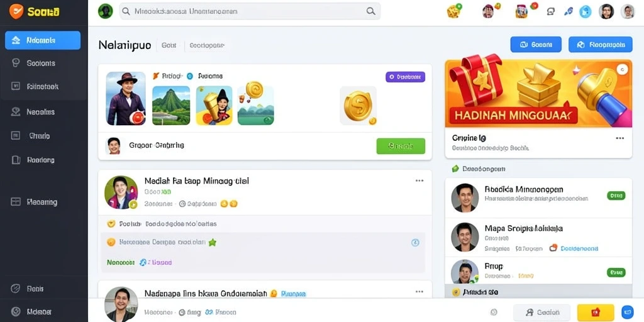Open the last user avatar in the top bar
The image size is (644, 322).
click(x=628, y=11)
